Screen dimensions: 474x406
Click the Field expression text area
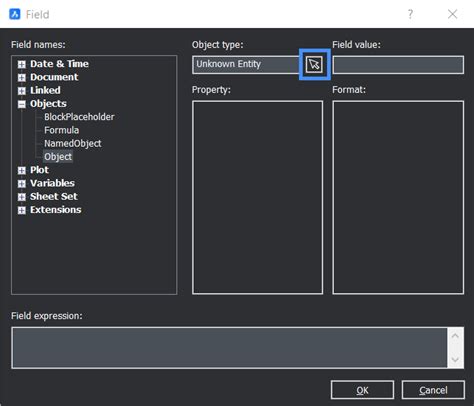(229, 348)
